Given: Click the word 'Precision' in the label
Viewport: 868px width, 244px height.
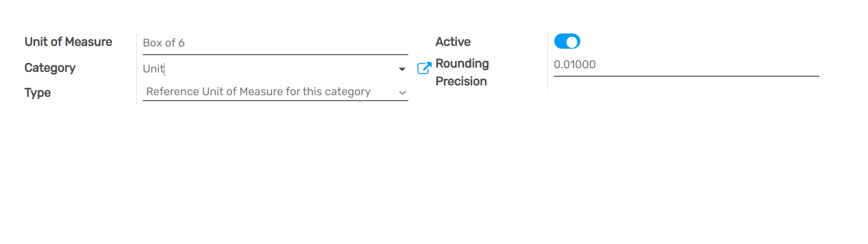Looking at the screenshot, I should point(461,82).
